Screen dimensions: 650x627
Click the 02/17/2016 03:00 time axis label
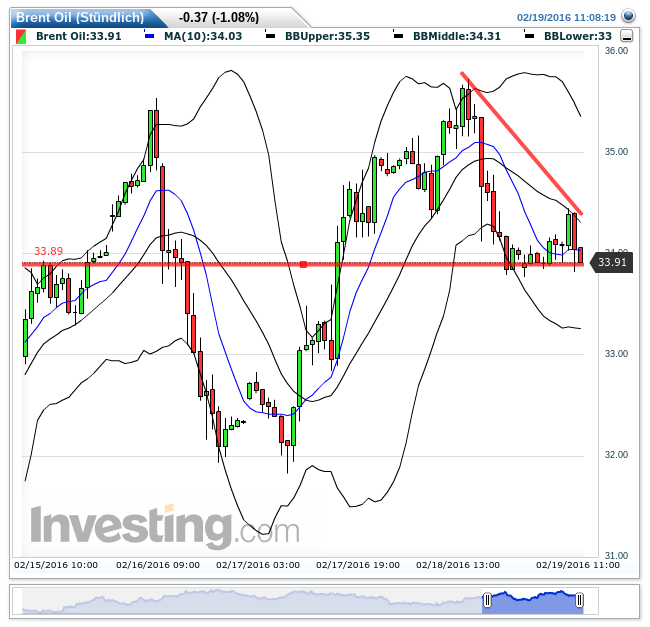(x=258, y=565)
